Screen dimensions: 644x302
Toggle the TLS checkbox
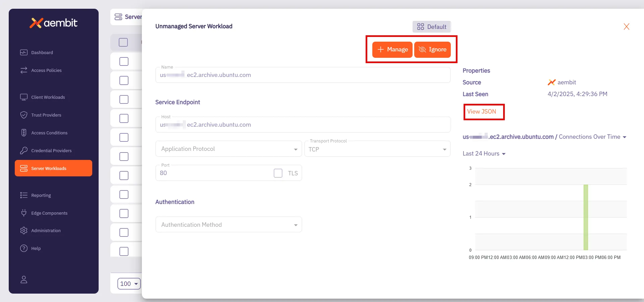(x=278, y=173)
